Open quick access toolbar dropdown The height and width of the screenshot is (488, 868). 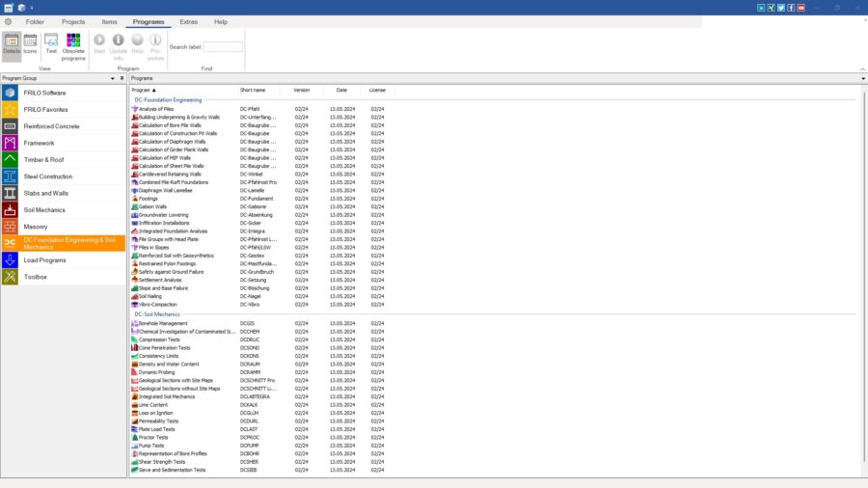(x=32, y=8)
